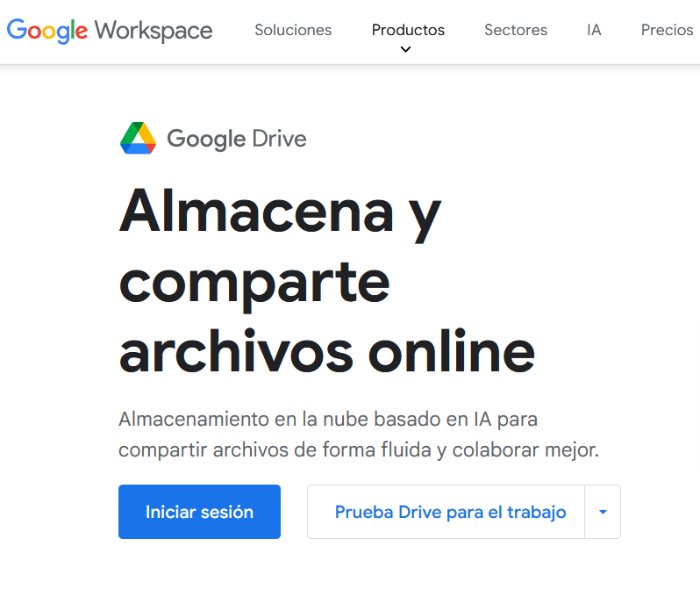This screenshot has height=604, width=700.
Task: Expand the chevron under Productos
Action: 405,50
